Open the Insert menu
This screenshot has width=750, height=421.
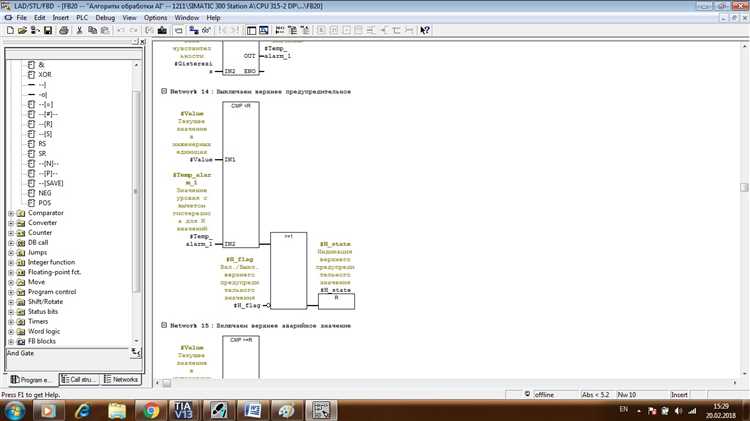61,18
